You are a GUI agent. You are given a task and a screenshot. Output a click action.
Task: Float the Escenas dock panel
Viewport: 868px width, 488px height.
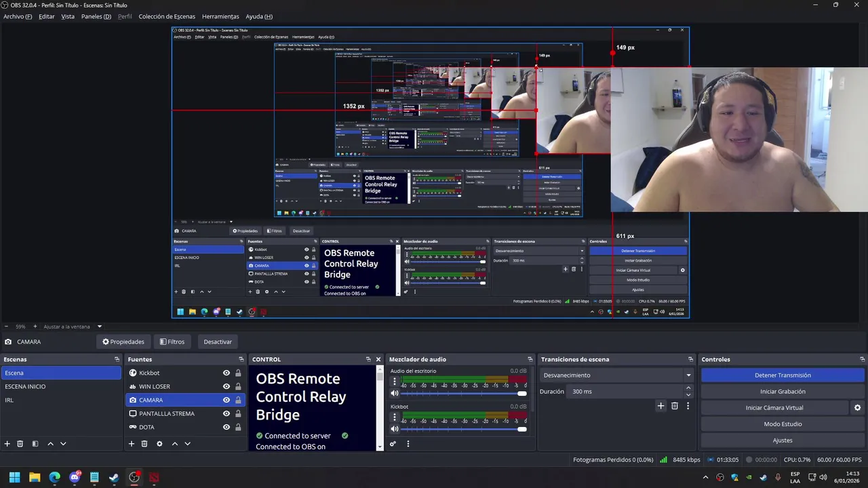pos(117,359)
